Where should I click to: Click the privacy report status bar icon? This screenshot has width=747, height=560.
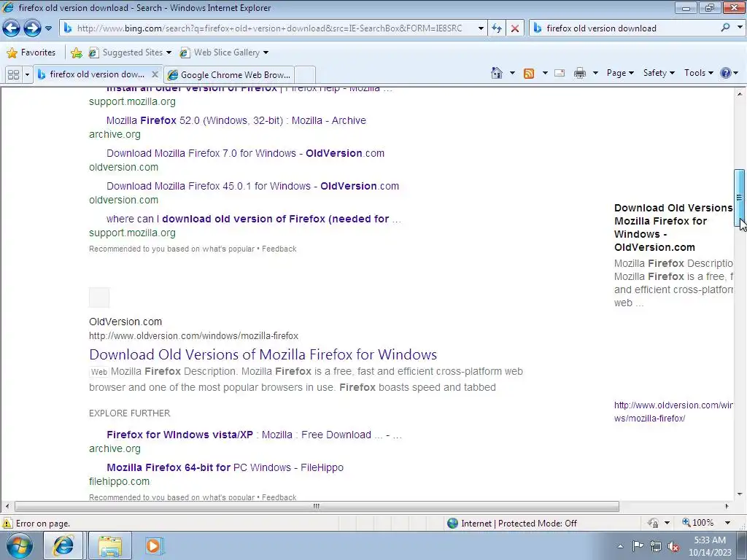click(x=653, y=523)
